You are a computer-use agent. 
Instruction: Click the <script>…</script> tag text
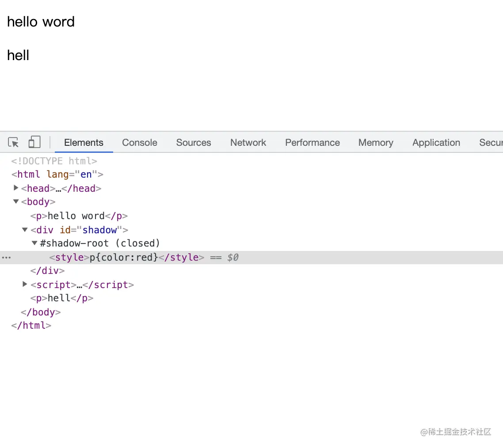pos(82,285)
